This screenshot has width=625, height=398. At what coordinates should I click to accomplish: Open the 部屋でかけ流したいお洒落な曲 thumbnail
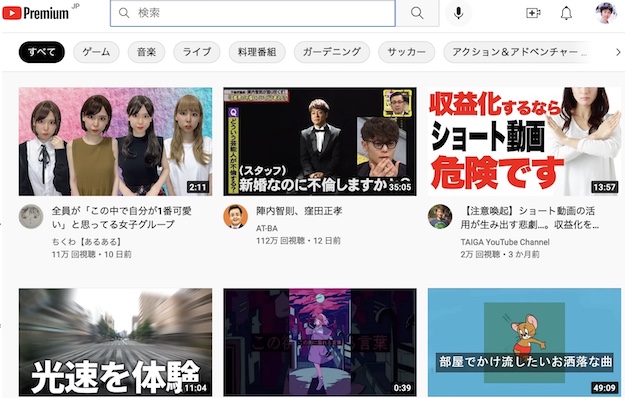pyautogui.click(x=524, y=343)
